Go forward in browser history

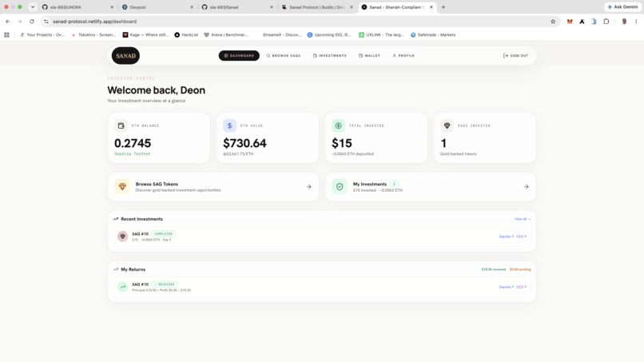click(19, 22)
